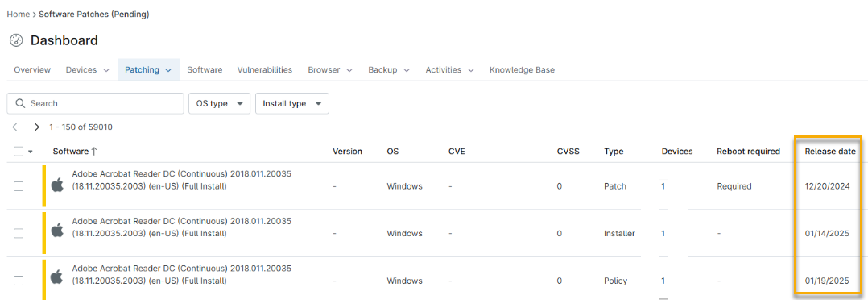Open the Knowledge Base tab
Image resolution: width=868 pixels, height=300 pixels.
tap(522, 70)
